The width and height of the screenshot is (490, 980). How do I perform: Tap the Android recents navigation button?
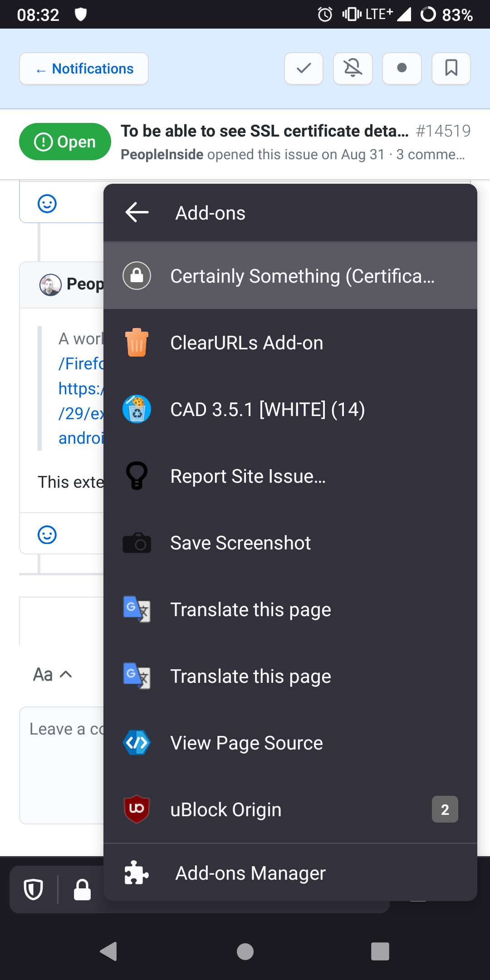[380, 951]
